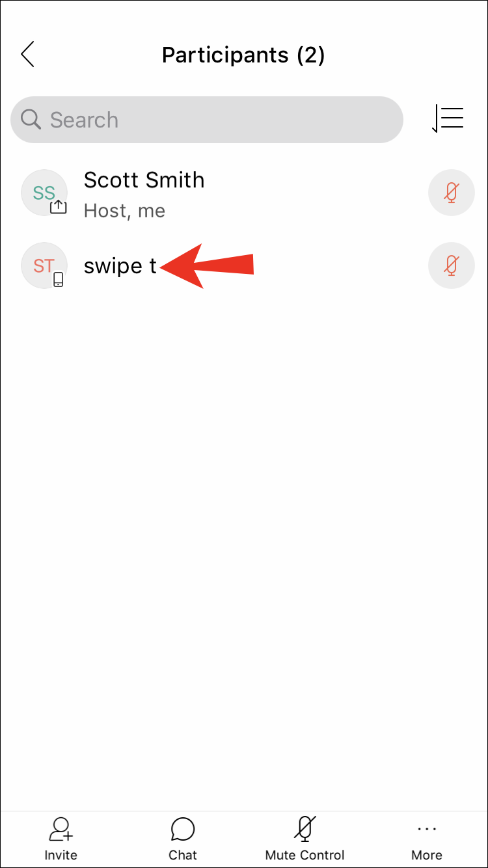This screenshot has width=488, height=868.
Task: Click the Participants (2) title
Action: coord(243,55)
